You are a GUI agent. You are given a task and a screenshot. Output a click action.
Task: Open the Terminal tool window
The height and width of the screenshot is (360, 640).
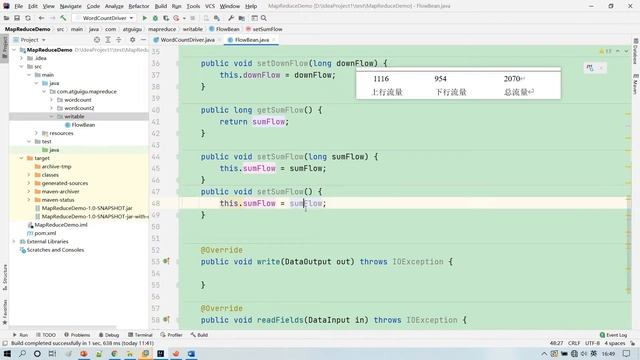click(x=140, y=335)
